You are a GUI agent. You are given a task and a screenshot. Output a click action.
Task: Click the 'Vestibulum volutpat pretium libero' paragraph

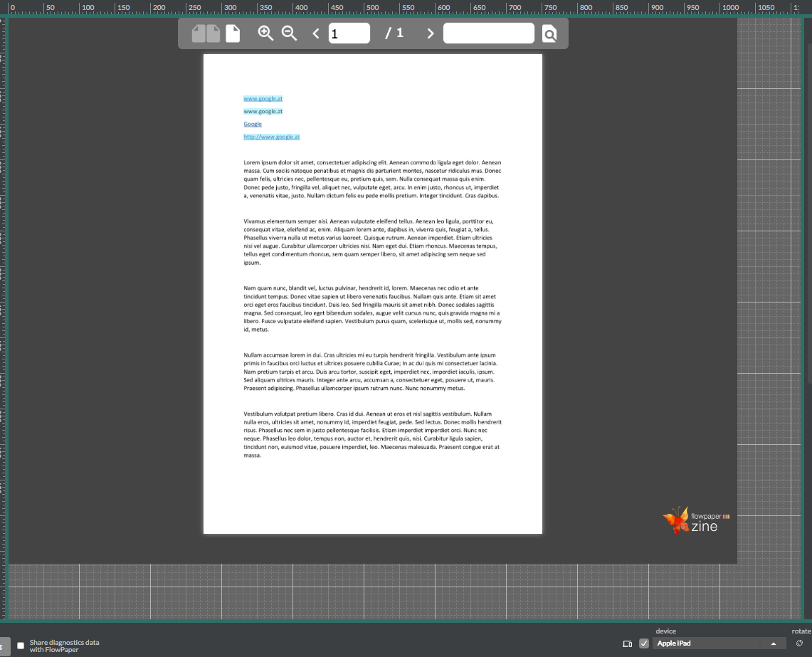click(x=372, y=435)
